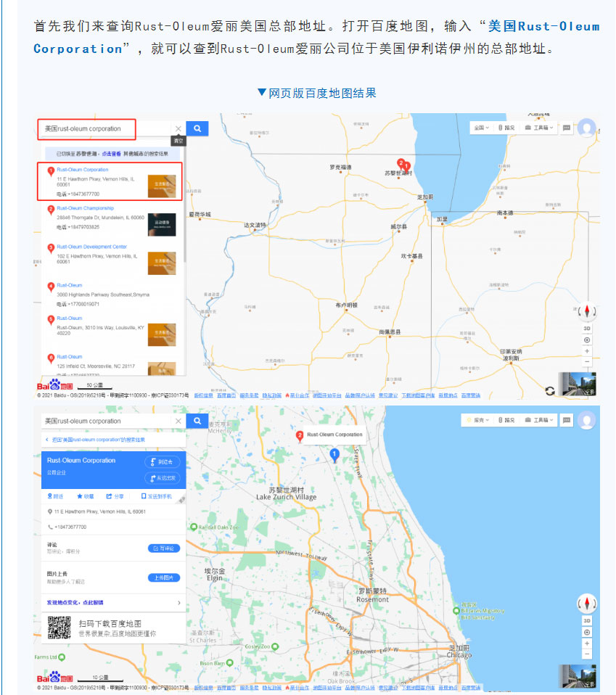The height and width of the screenshot is (695, 616).
Task: Click the refresh arrows icon in upper map
Action: 550,391
